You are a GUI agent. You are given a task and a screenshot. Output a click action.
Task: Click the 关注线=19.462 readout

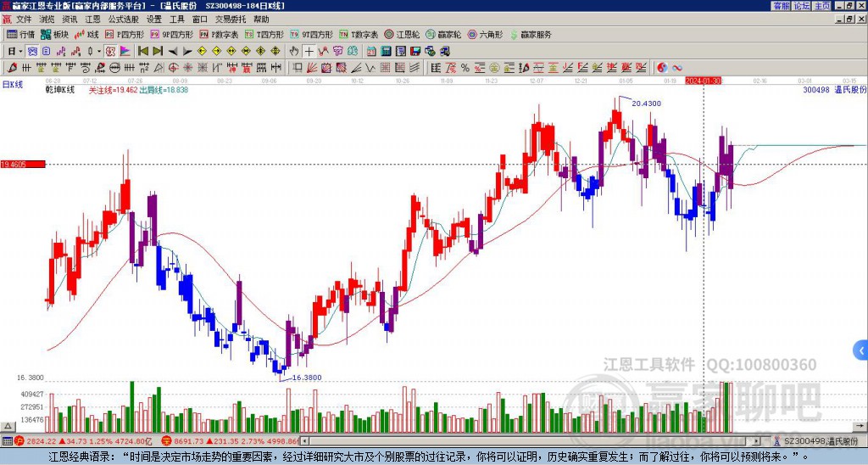pyautogui.click(x=114, y=90)
